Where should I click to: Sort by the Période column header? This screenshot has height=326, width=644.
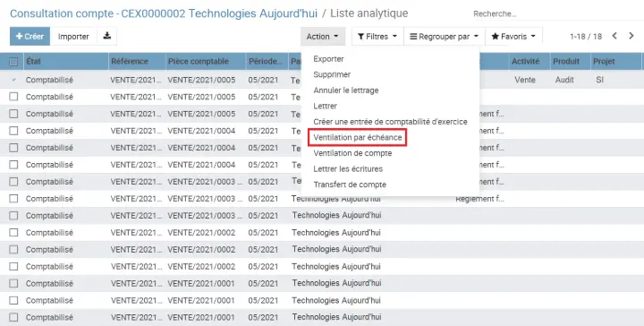click(x=266, y=62)
